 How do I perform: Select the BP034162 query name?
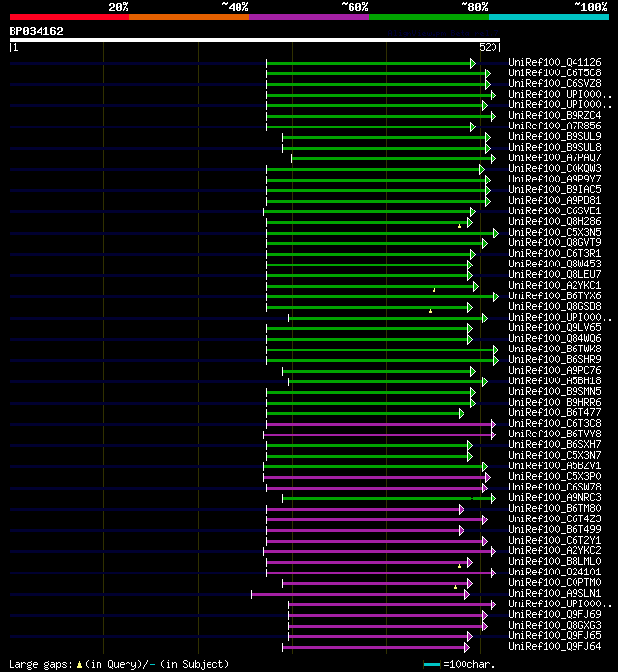pyautogui.click(x=36, y=31)
